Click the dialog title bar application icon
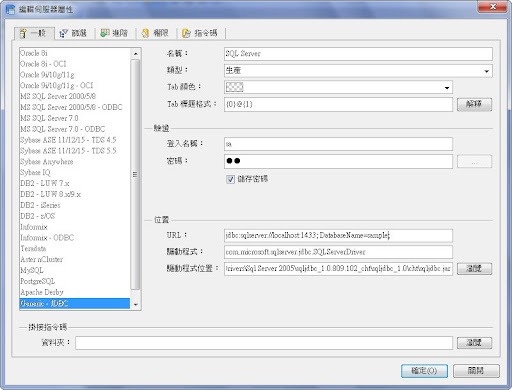 pyautogui.click(x=11, y=9)
